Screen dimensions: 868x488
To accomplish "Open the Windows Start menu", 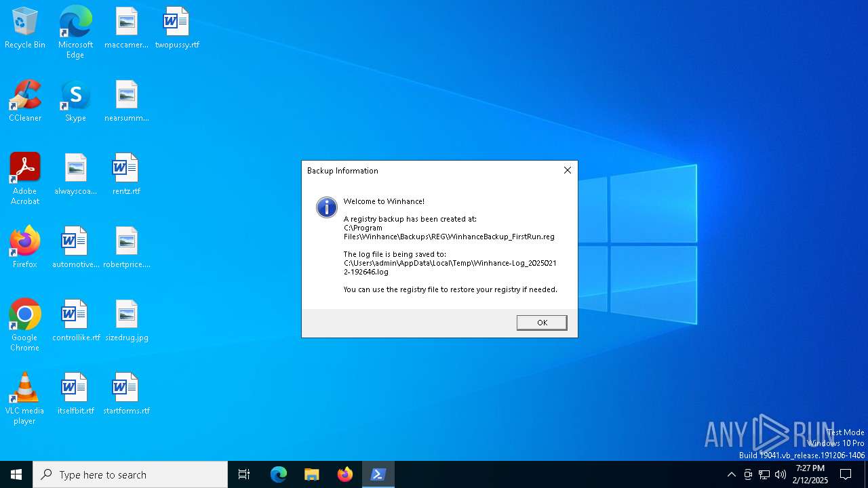I will click(x=16, y=474).
